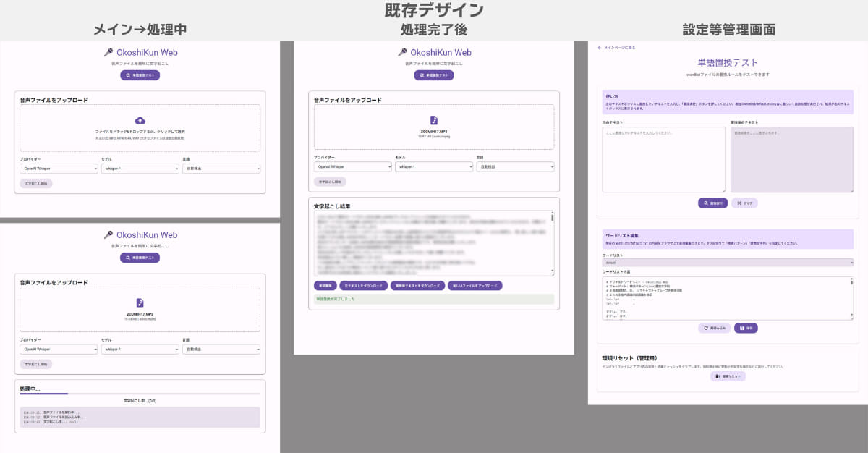The width and height of the screenshot is (868, 453).
Task: Click the music file icon in the 処理中 screen
Action: pos(140,302)
